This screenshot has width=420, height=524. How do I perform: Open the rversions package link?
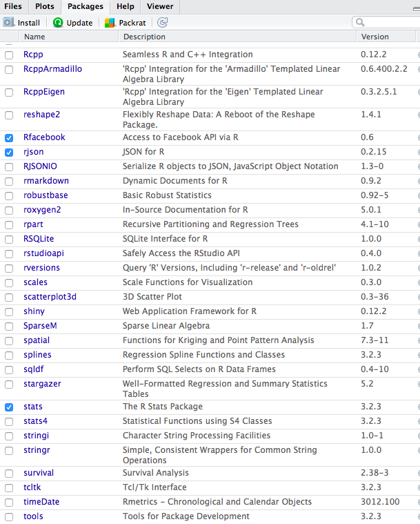point(41,268)
